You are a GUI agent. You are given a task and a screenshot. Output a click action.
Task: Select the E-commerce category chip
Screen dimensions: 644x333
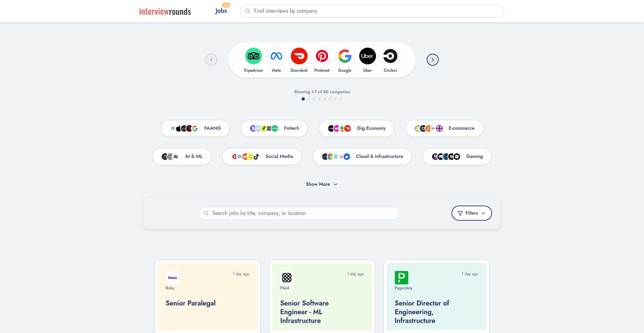click(x=444, y=128)
